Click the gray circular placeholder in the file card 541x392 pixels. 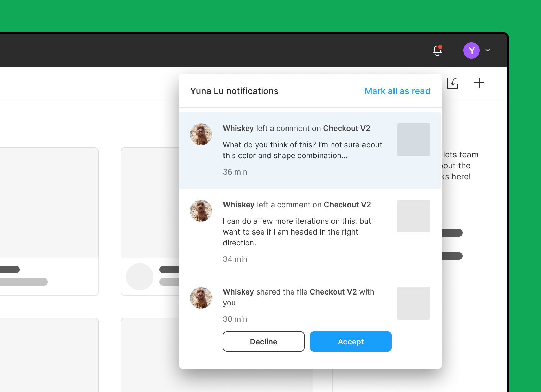(140, 277)
